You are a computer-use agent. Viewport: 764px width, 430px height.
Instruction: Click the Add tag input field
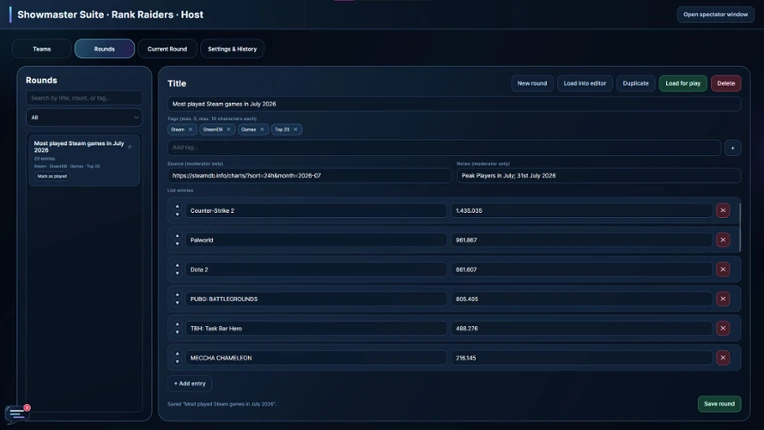click(x=444, y=148)
